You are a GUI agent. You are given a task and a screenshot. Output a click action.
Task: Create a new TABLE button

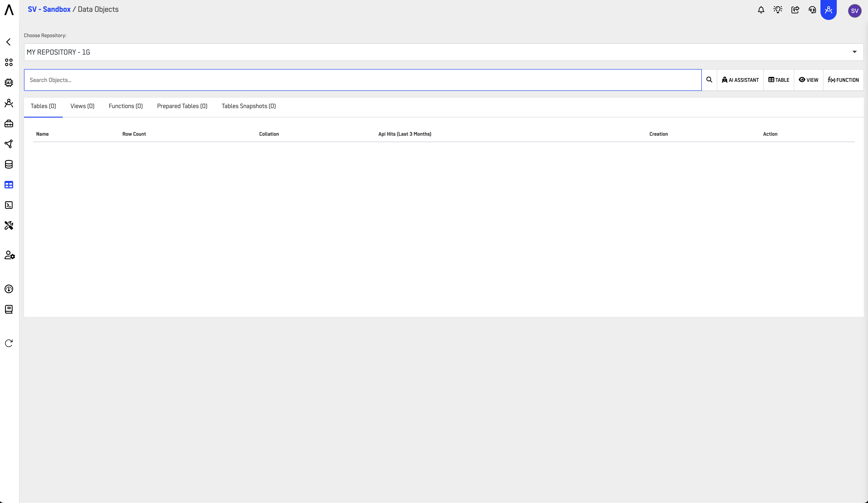coord(779,80)
